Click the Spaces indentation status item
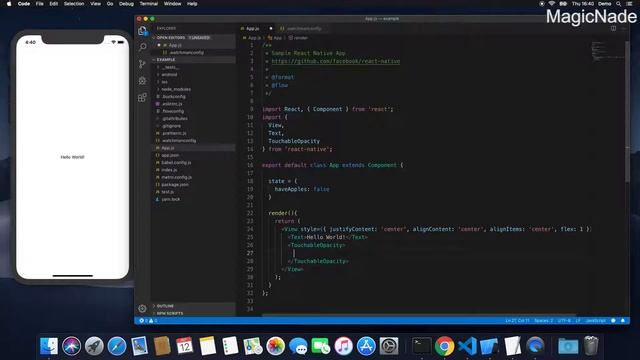 [x=544, y=320]
